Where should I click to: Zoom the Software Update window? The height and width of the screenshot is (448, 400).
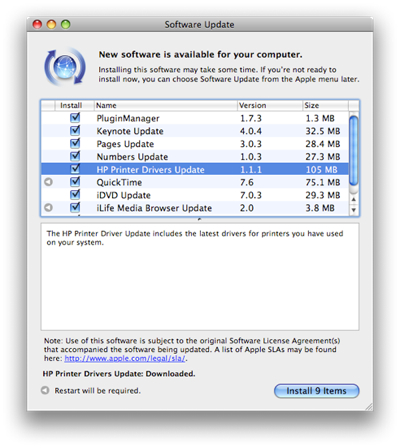point(66,24)
